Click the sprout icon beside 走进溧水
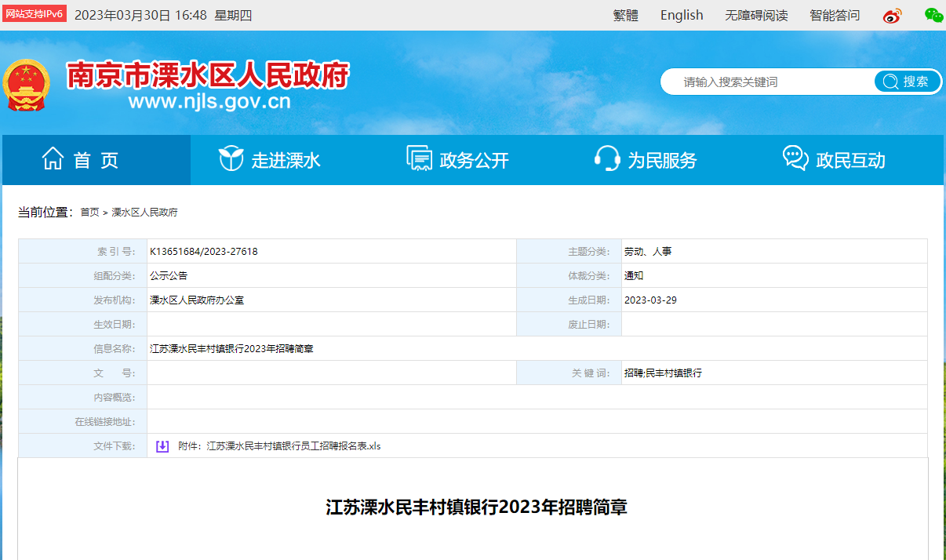 click(231, 159)
